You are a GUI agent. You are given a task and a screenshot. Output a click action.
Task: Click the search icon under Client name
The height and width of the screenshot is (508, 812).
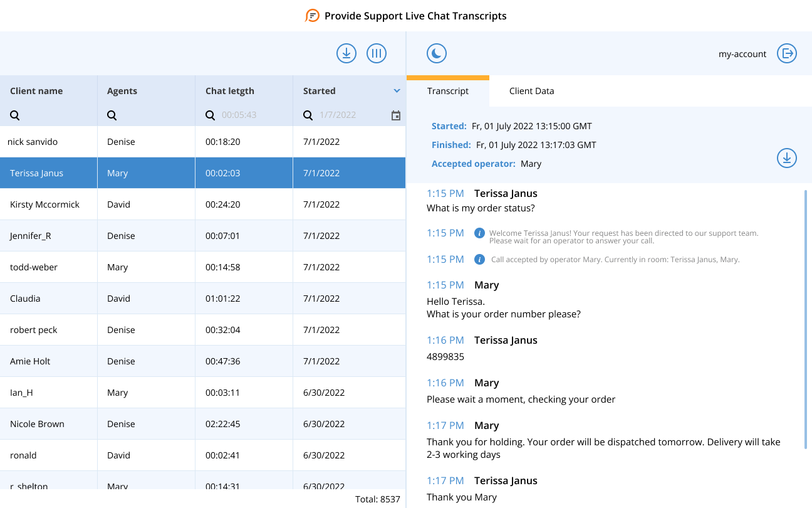(14, 115)
